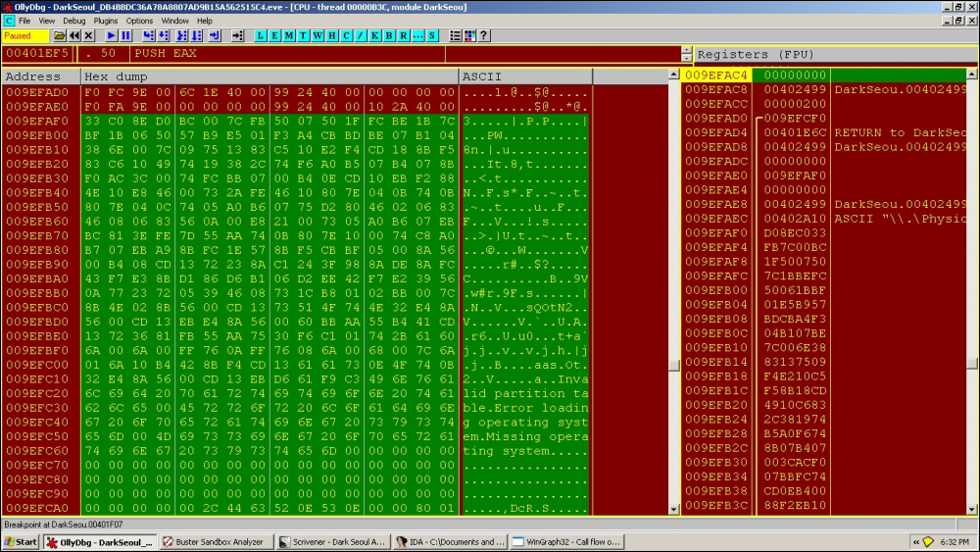Select stack value 00401E6C
This screenshot has height=552, width=980.
795,132
